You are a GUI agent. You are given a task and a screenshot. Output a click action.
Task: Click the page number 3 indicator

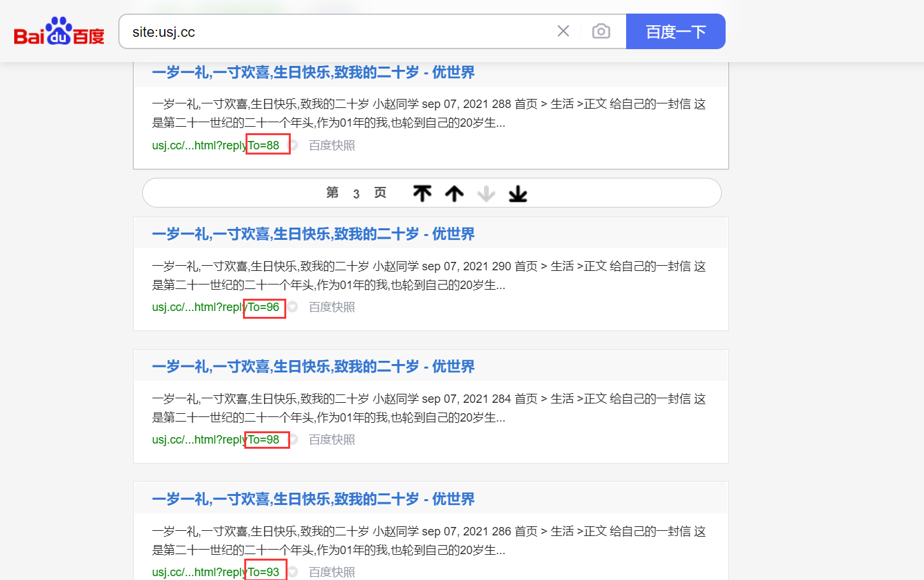[356, 193]
